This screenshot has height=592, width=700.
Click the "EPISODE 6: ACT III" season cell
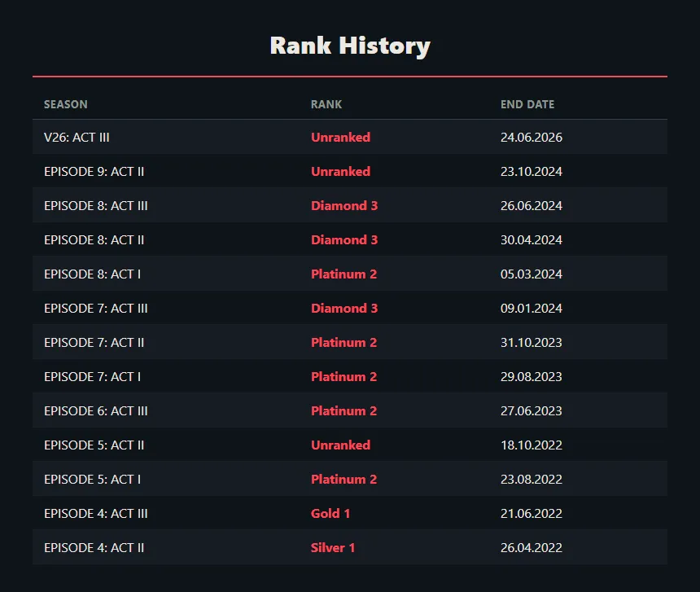96,411
